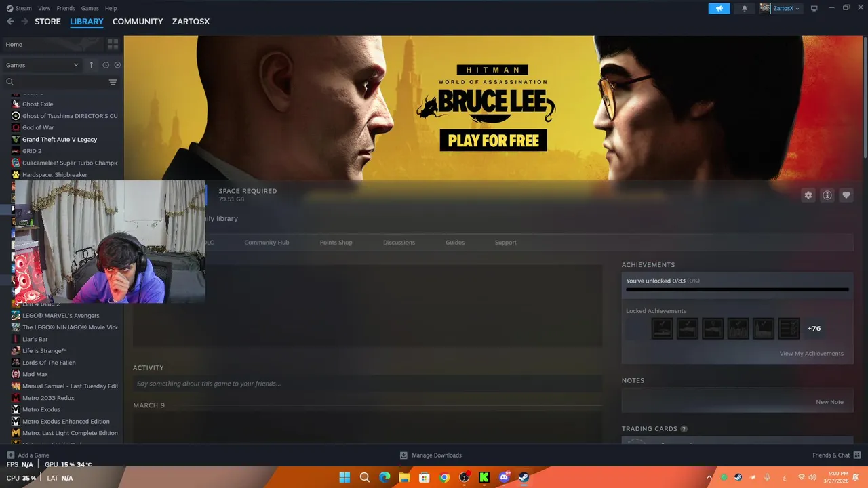868x488 pixels.
Task: Click Add a Game plus icon
Action: (10, 455)
